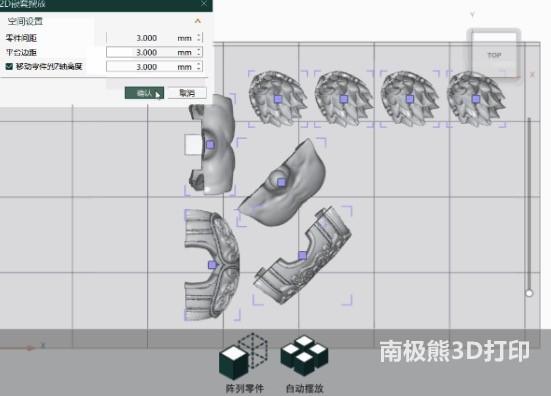Click the 空间设置 section header
Screen dimensions: 551x396
point(25,21)
